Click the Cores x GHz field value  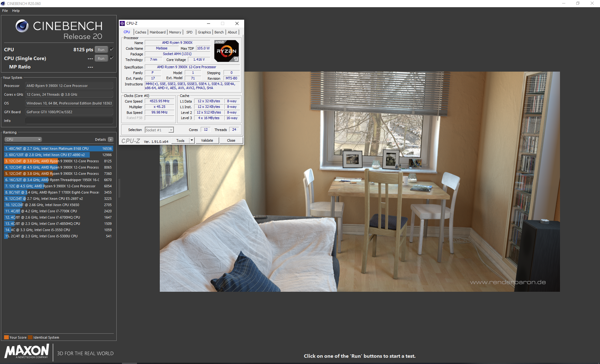[x=69, y=94]
